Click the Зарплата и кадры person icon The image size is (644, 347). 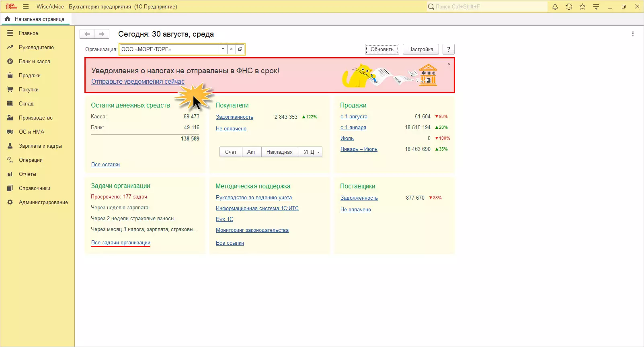point(10,146)
